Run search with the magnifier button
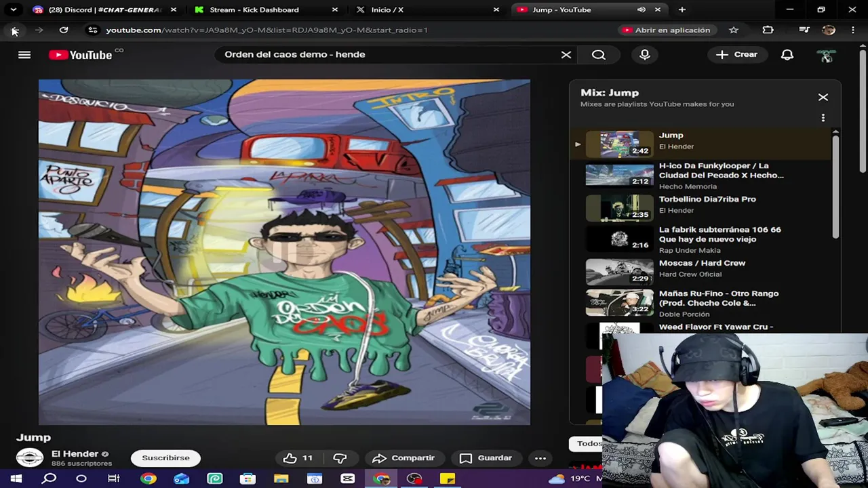The width and height of the screenshot is (868, 488). 599,55
